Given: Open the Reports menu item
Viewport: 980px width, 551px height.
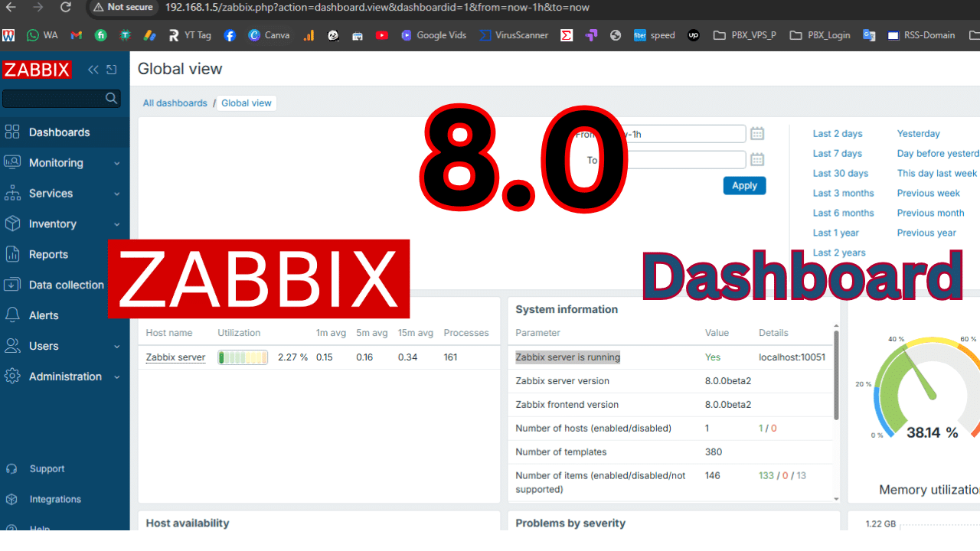Looking at the screenshot, I should click(65, 254).
